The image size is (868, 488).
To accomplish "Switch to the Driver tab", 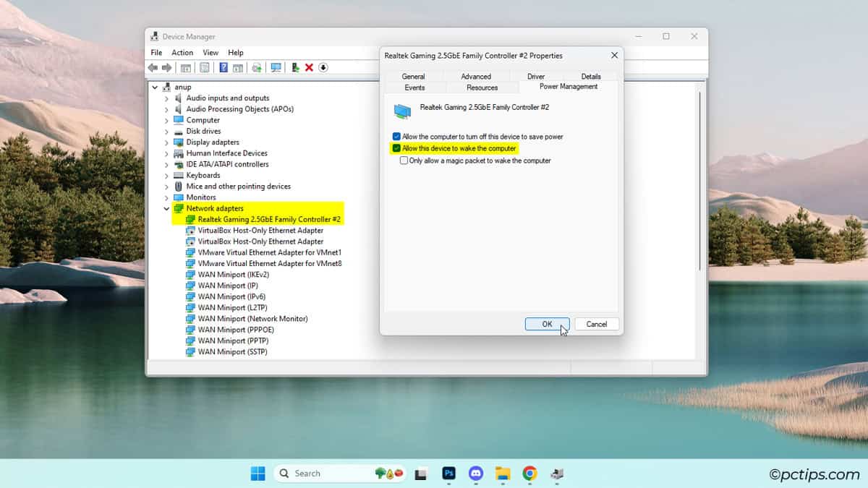I will point(536,76).
